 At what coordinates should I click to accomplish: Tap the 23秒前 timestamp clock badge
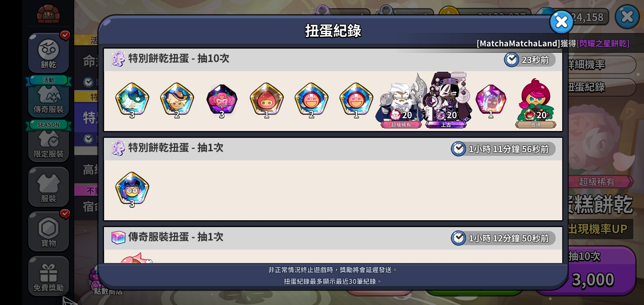(x=530, y=60)
